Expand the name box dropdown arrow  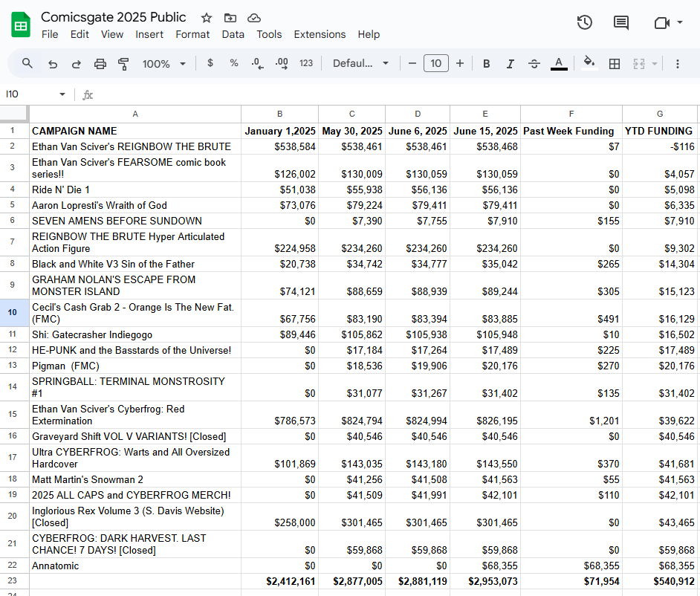[62, 94]
